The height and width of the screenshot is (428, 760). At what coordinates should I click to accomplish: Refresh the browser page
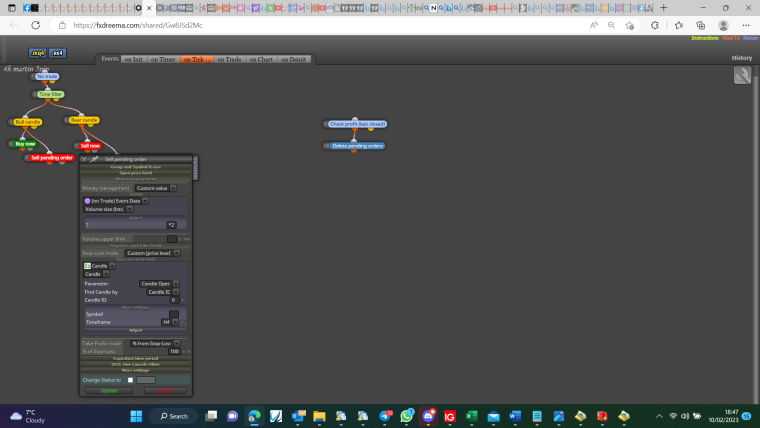pos(35,25)
